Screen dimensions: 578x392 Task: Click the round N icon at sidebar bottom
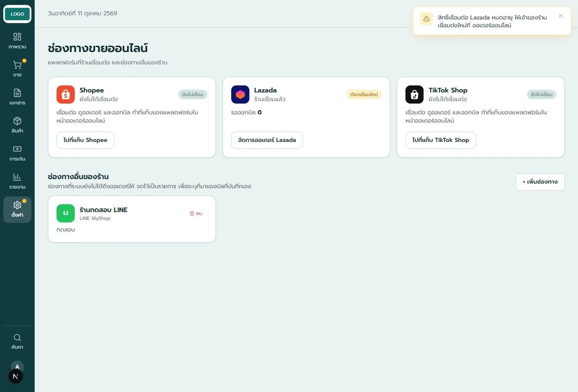click(16, 376)
